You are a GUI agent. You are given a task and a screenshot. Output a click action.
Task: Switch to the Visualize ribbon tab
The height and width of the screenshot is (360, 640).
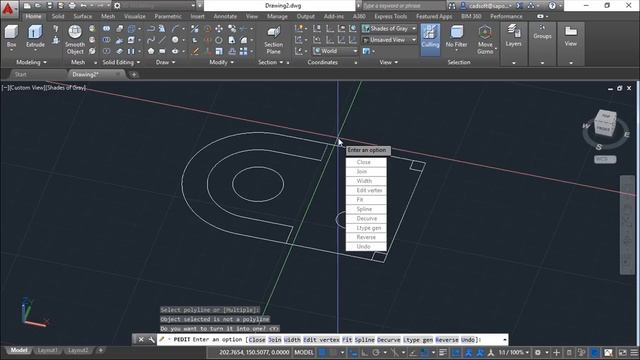click(x=135, y=16)
